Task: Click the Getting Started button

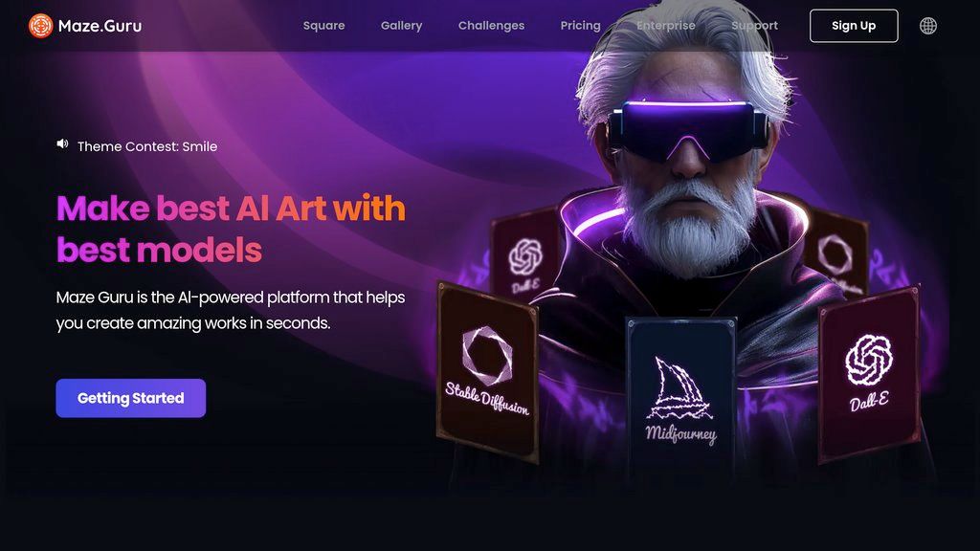Action: 130,398
